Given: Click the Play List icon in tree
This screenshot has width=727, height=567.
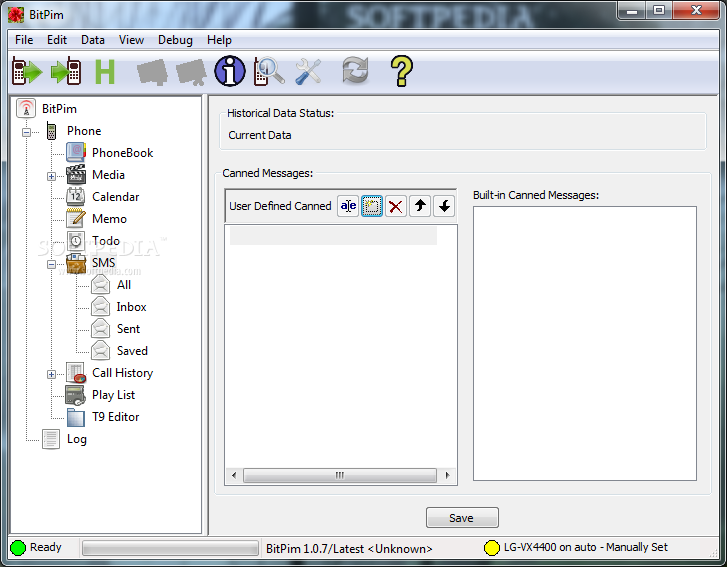Looking at the screenshot, I should click(75, 395).
